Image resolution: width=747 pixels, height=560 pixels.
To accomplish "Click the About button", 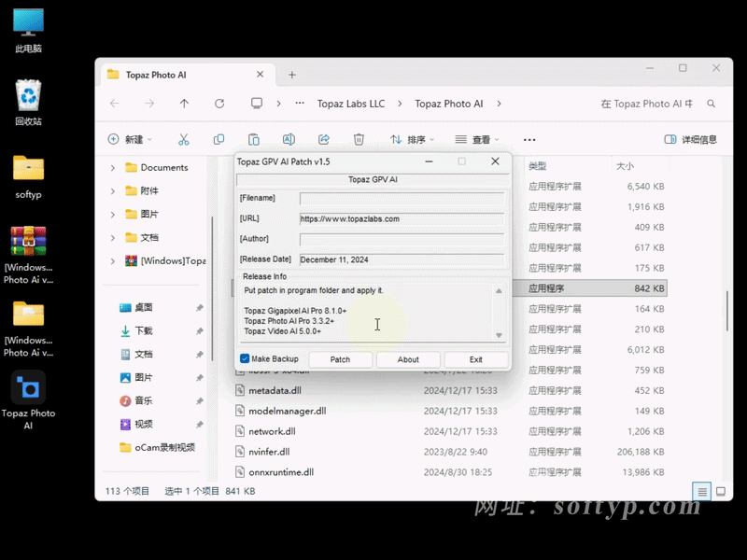I will [x=408, y=359].
